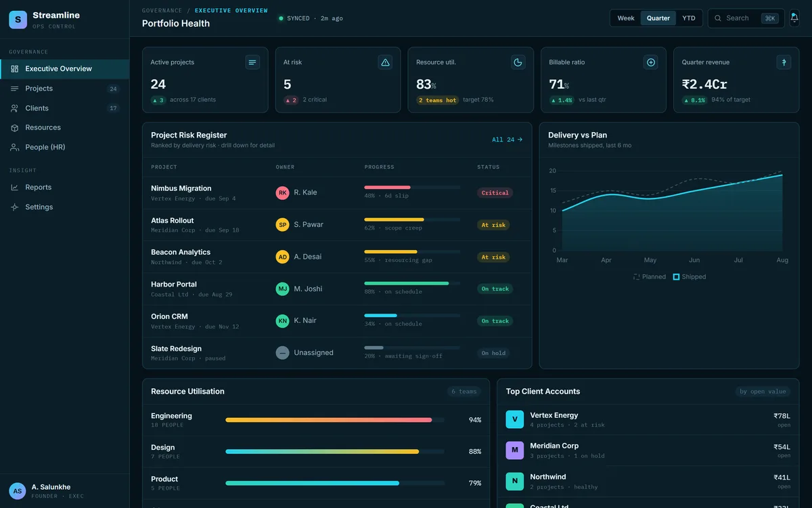This screenshot has height=508, width=812.
Task: Click the 6 teams badge
Action: pos(464,391)
